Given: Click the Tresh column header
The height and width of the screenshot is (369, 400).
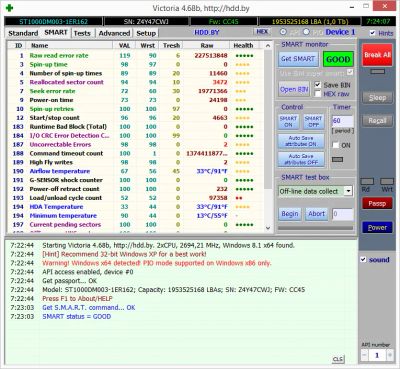Looking at the screenshot, I should pos(171,45).
